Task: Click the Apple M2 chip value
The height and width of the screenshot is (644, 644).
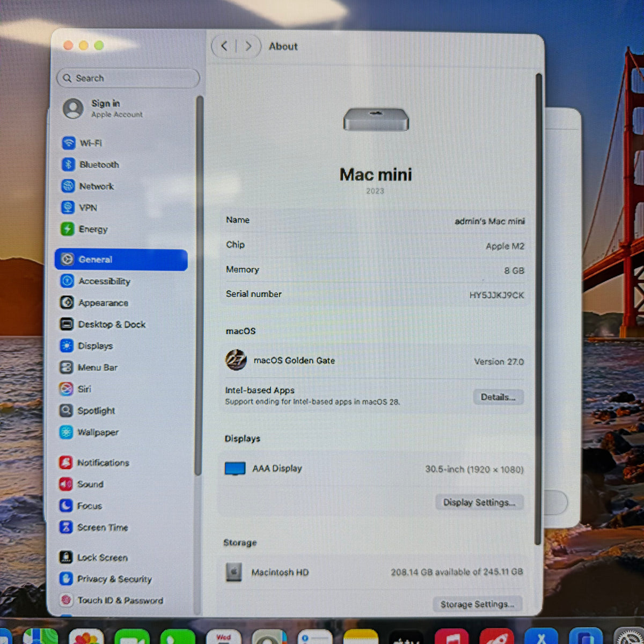Action: (505, 246)
